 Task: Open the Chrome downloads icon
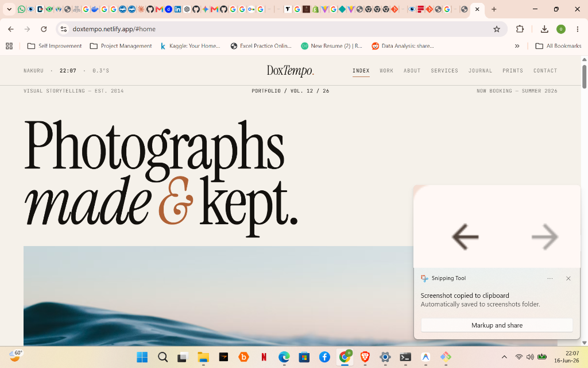(x=544, y=29)
